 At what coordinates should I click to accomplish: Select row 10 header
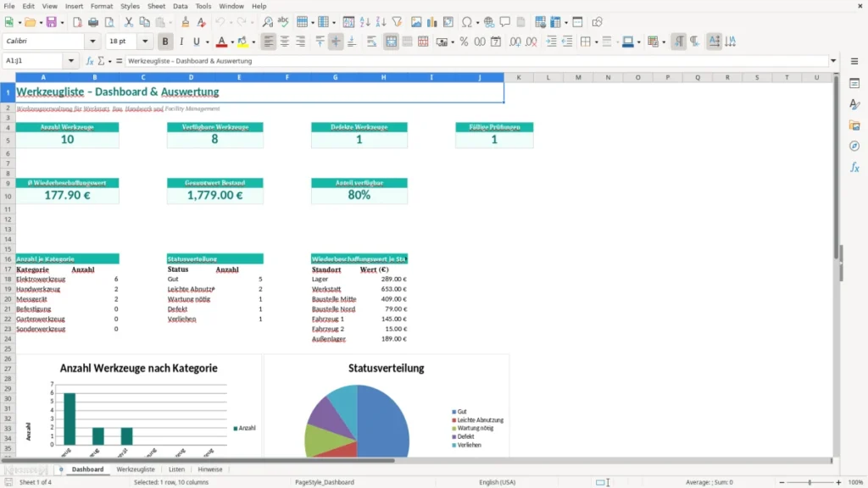coord(8,196)
